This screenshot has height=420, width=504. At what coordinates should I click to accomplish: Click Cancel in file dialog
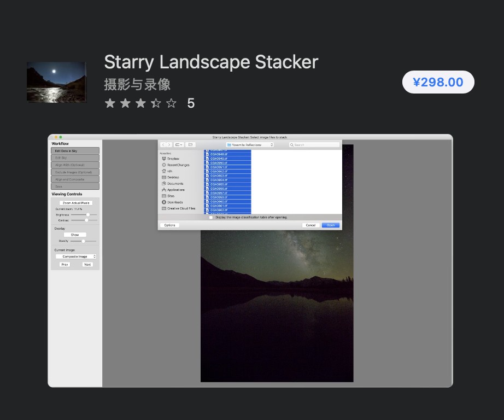coord(310,225)
